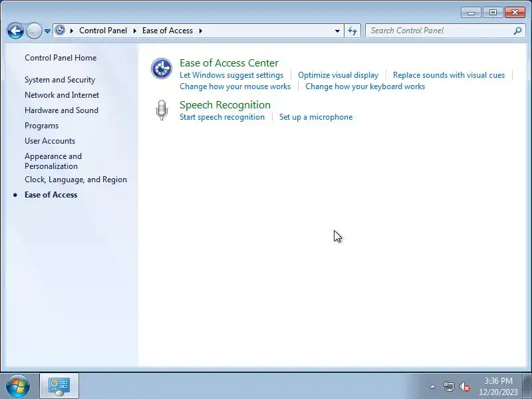
Task: Click the Refresh button beside address bar
Action: [352, 31]
